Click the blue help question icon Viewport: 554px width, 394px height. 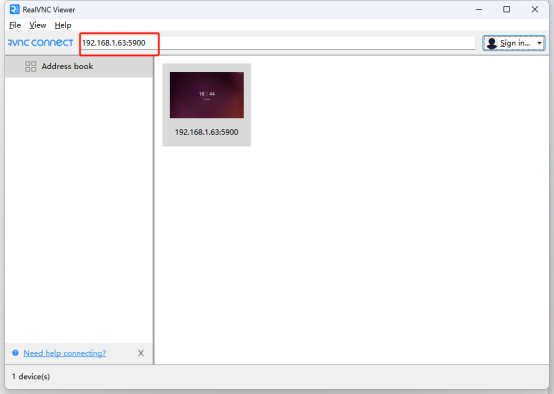tap(15, 353)
